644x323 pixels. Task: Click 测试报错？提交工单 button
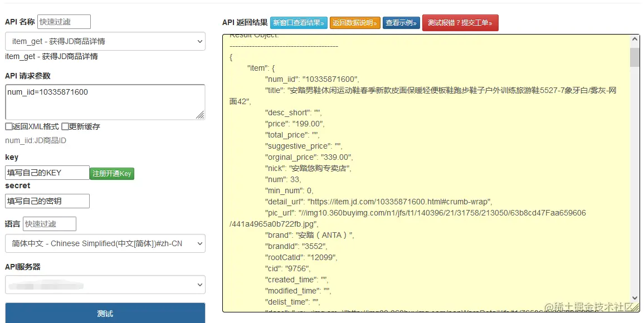click(460, 23)
